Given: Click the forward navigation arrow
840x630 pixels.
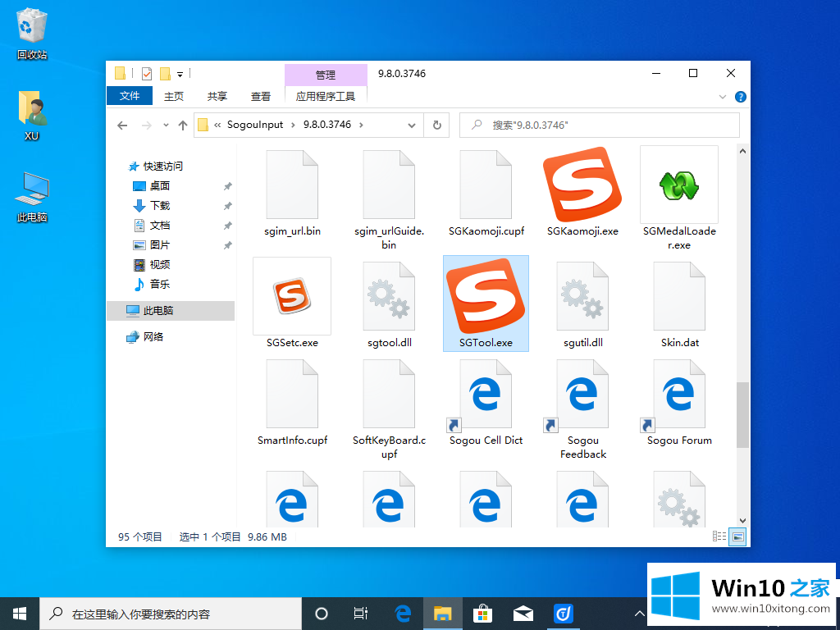Looking at the screenshot, I should pos(146,126).
